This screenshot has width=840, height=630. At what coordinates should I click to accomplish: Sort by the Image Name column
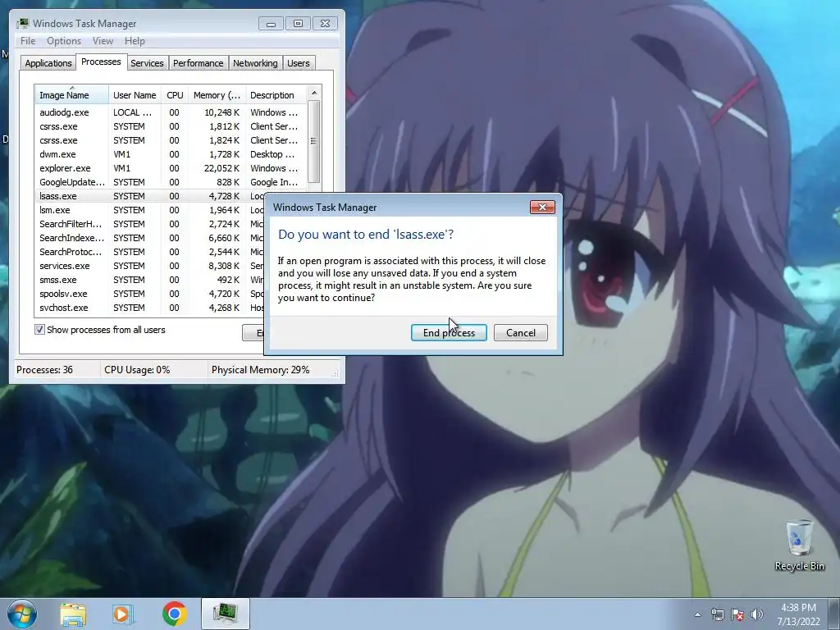(72, 95)
